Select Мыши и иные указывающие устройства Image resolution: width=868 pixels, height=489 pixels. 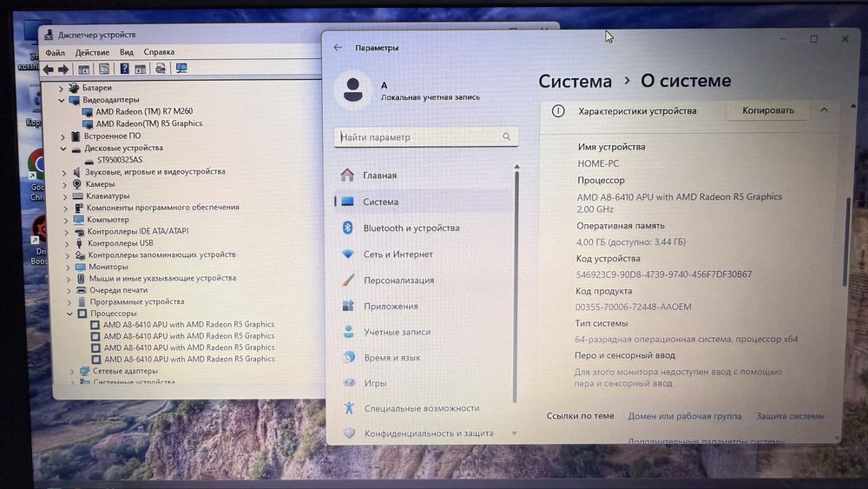pos(163,278)
